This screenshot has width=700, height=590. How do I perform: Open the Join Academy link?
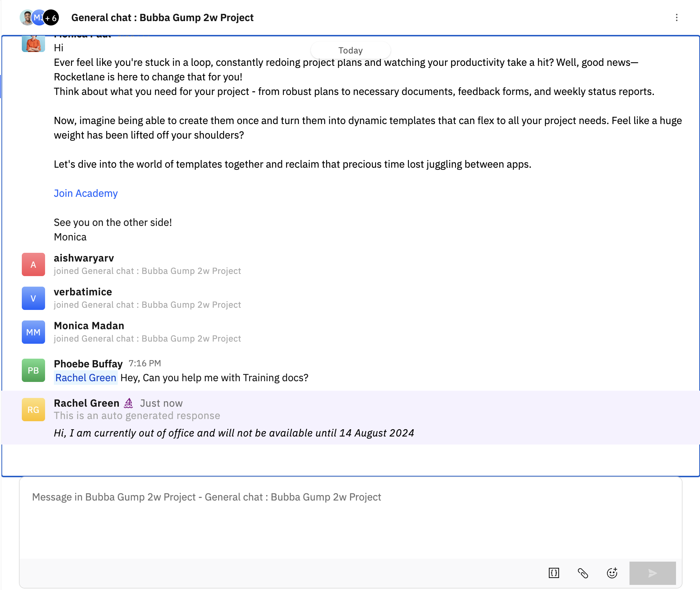point(86,193)
